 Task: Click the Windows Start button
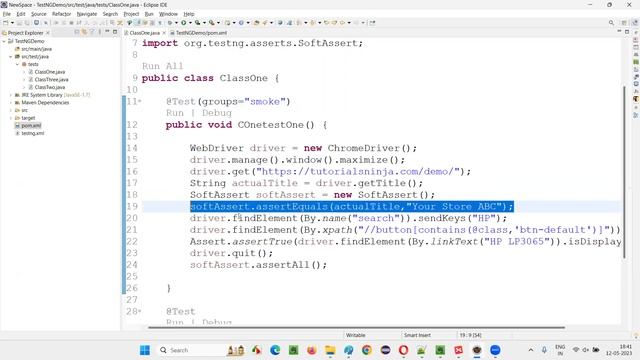pos(145,350)
